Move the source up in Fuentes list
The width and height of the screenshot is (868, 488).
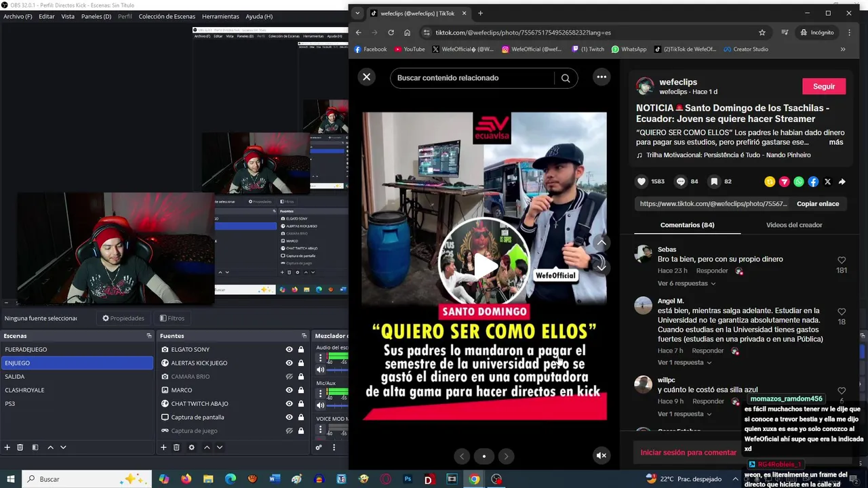tap(207, 447)
